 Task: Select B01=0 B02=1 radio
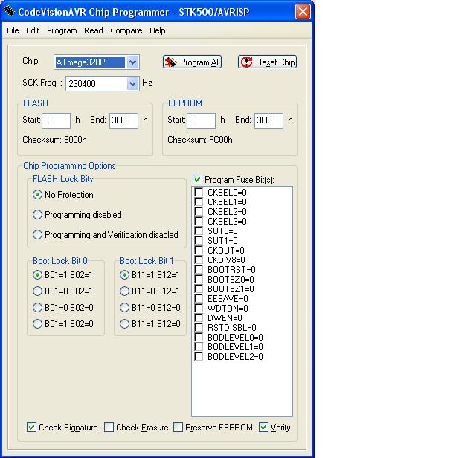pyautogui.click(x=37, y=291)
